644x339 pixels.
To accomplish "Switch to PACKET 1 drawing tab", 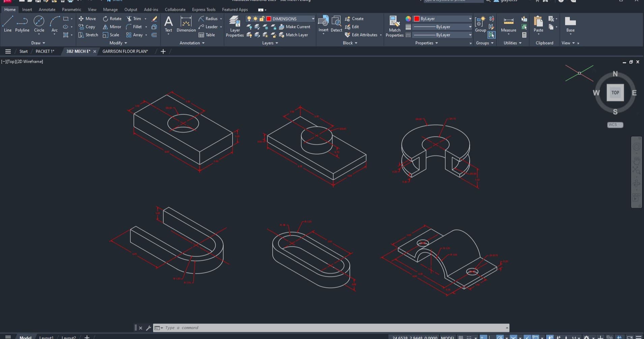I will pyautogui.click(x=45, y=51).
